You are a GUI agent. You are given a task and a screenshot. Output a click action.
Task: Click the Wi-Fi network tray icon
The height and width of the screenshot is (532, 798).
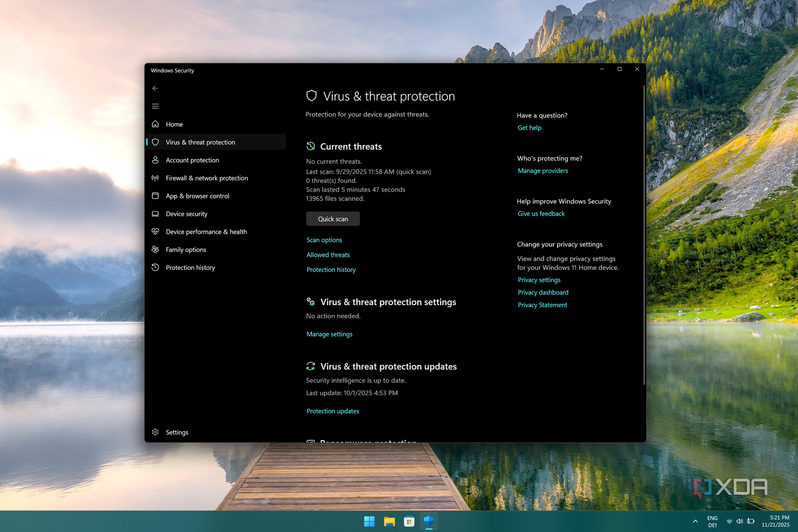pyautogui.click(x=729, y=521)
